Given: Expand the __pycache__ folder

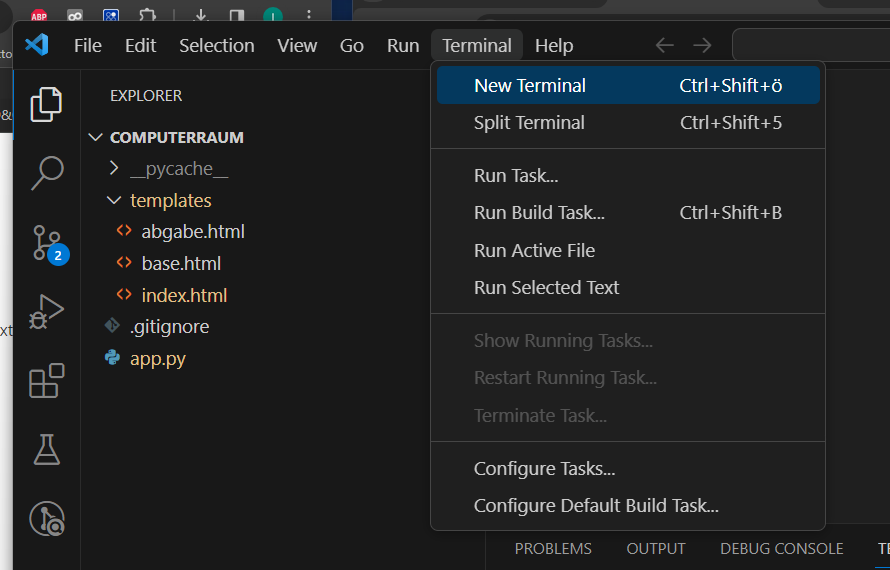Looking at the screenshot, I should coord(178,169).
